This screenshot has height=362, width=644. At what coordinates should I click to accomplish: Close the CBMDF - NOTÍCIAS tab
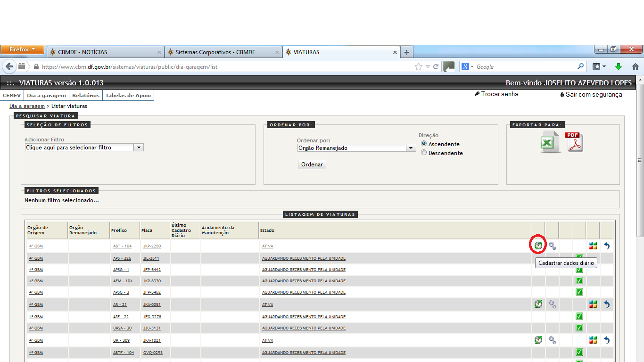pos(159,52)
